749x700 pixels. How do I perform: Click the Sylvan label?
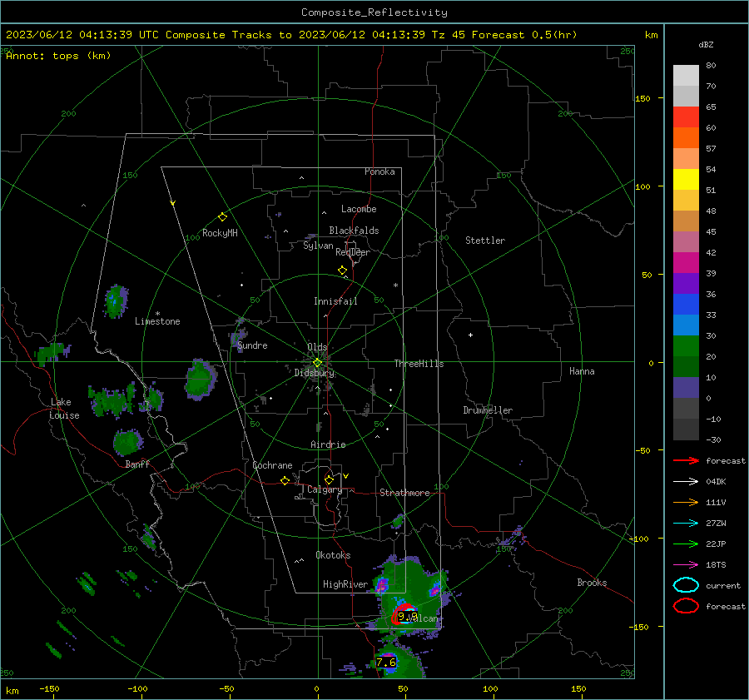(318, 246)
